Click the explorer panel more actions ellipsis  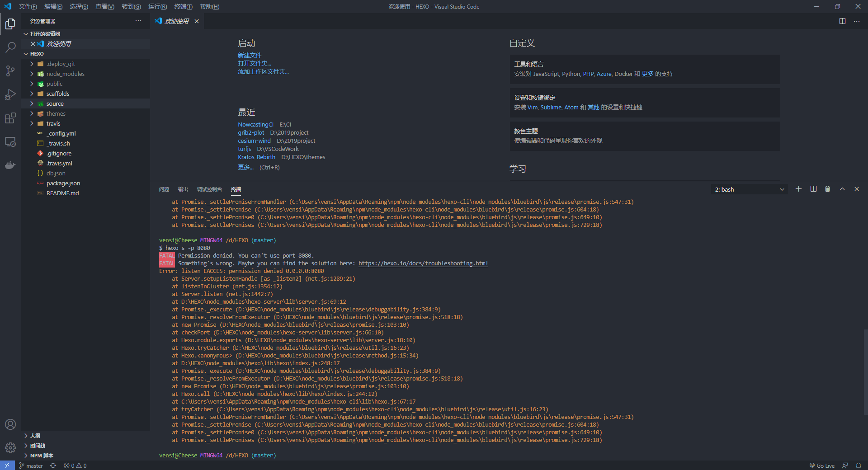[138, 21]
